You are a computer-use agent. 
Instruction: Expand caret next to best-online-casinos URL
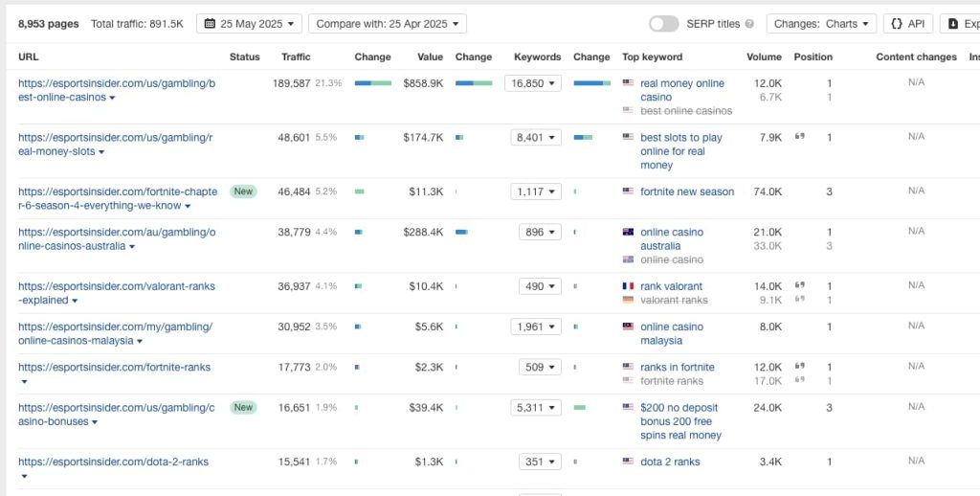tap(112, 99)
